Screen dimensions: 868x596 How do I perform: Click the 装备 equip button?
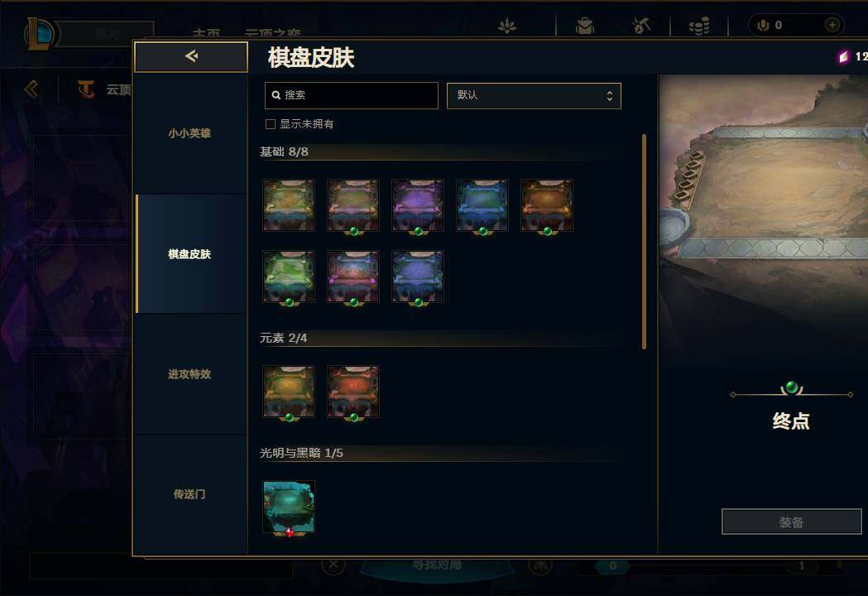pyautogui.click(x=792, y=521)
